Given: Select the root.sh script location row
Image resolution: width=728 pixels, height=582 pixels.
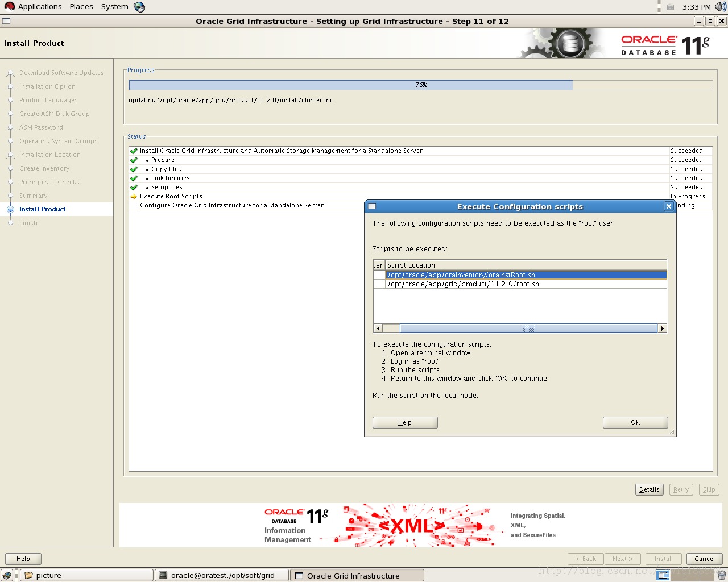Looking at the screenshot, I should [x=526, y=284].
